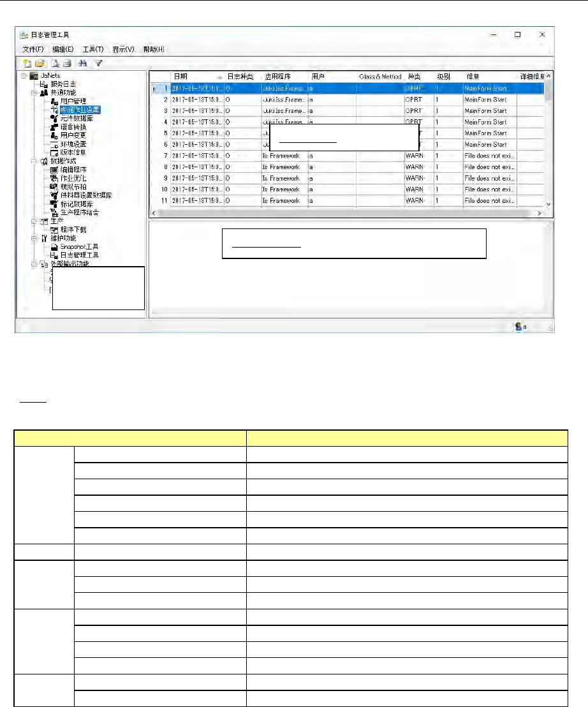Sort by the 应用程序 column header

[x=284, y=77]
